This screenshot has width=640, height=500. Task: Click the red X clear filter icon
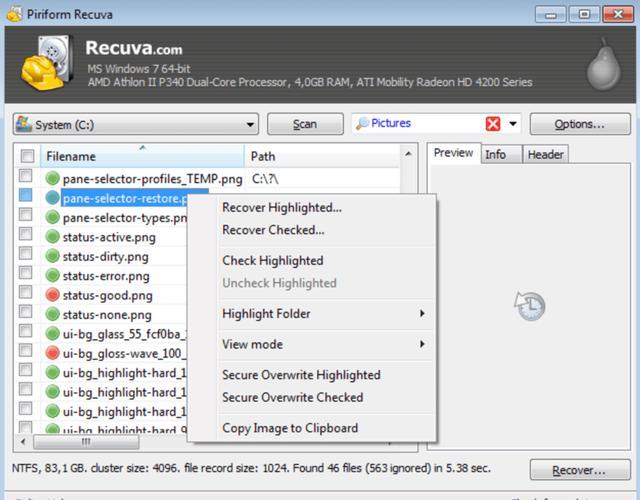coord(493,124)
